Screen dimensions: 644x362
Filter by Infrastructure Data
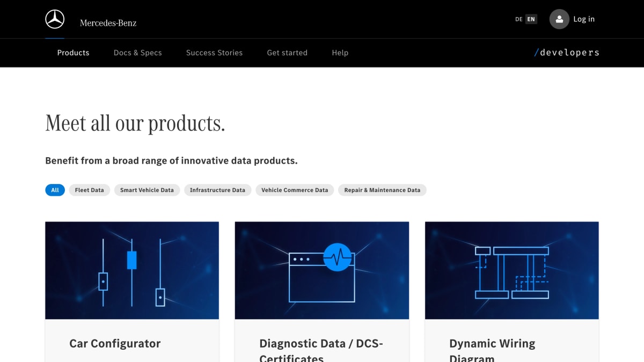pyautogui.click(x=217, y=190)
